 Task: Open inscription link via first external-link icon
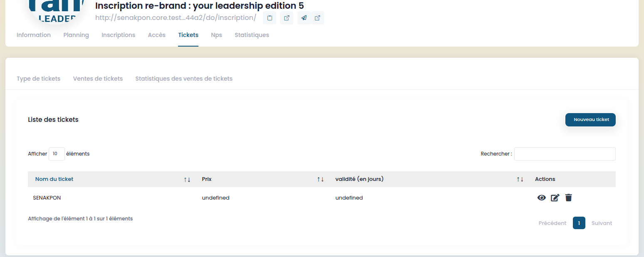(287, 18)
